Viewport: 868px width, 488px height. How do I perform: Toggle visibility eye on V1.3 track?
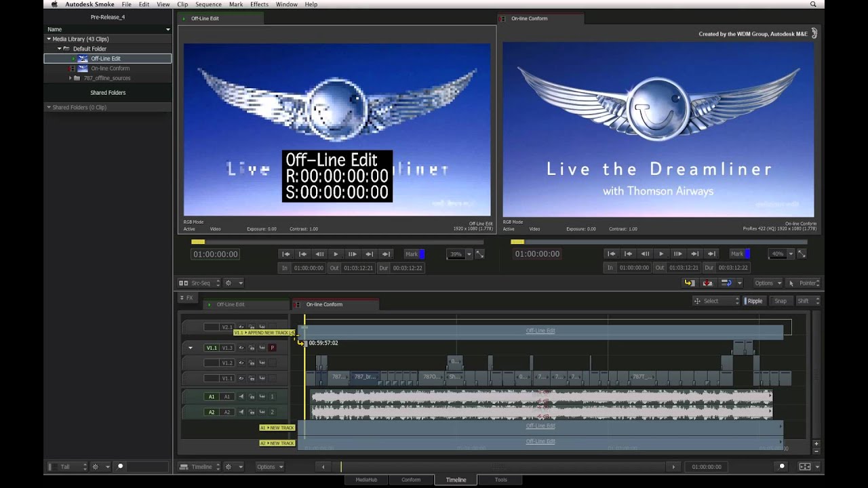click(241, 348)
